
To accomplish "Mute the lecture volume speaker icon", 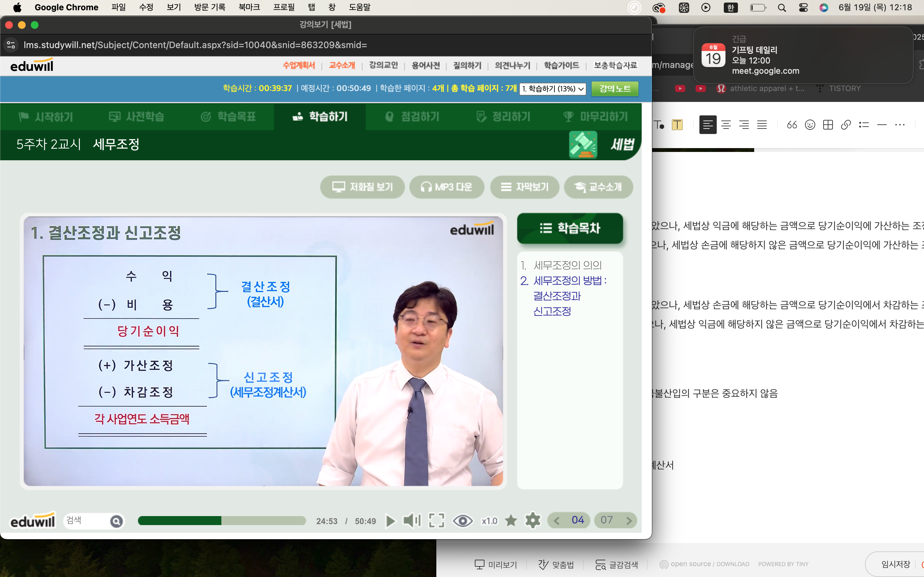I will (412, 521).
